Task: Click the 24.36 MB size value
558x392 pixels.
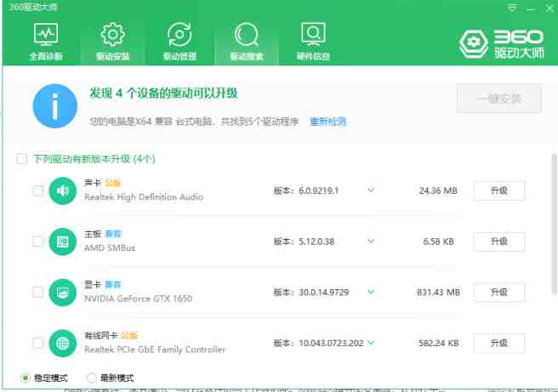Action: pos(438,190)
